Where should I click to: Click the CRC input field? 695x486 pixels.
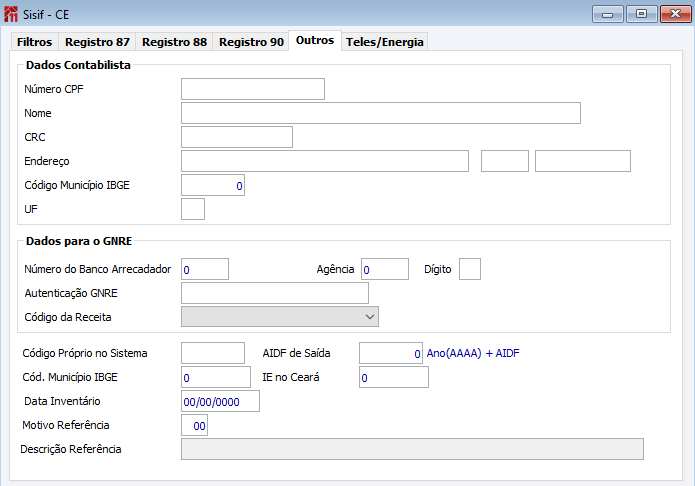[237, 137]
